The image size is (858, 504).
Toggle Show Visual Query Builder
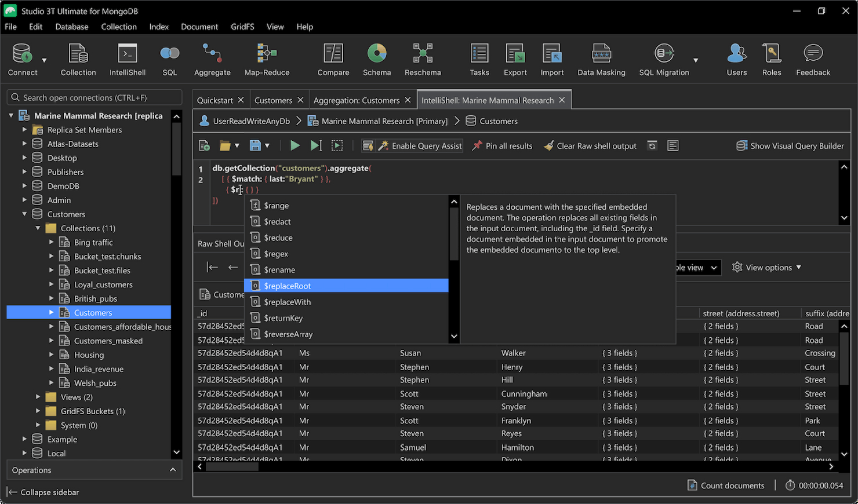tap(790, 145)
